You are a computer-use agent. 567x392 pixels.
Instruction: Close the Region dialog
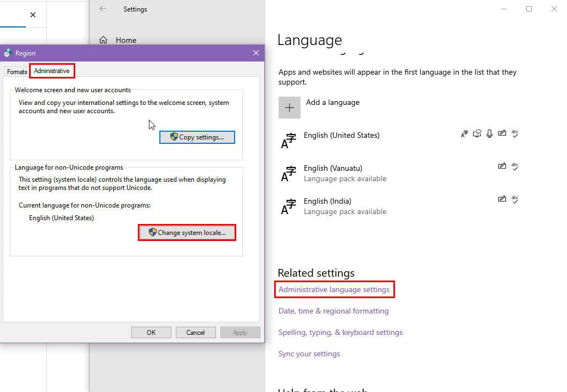255,53
